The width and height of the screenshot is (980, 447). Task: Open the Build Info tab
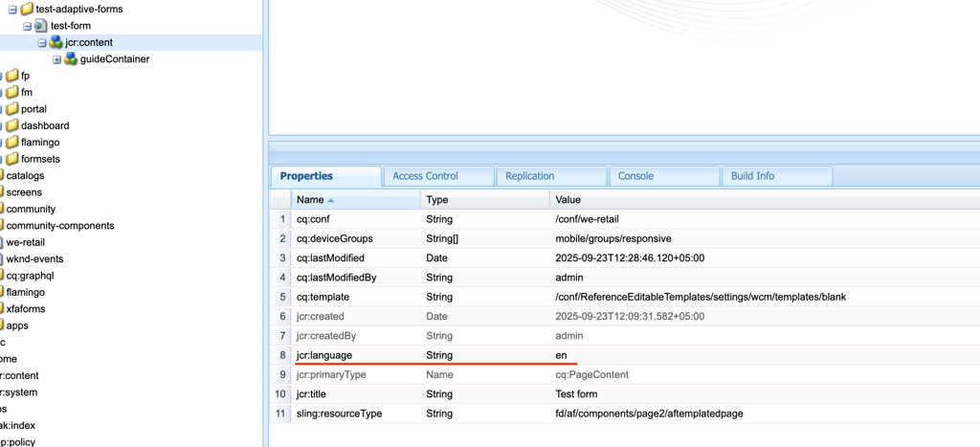(x=752, y=176)
